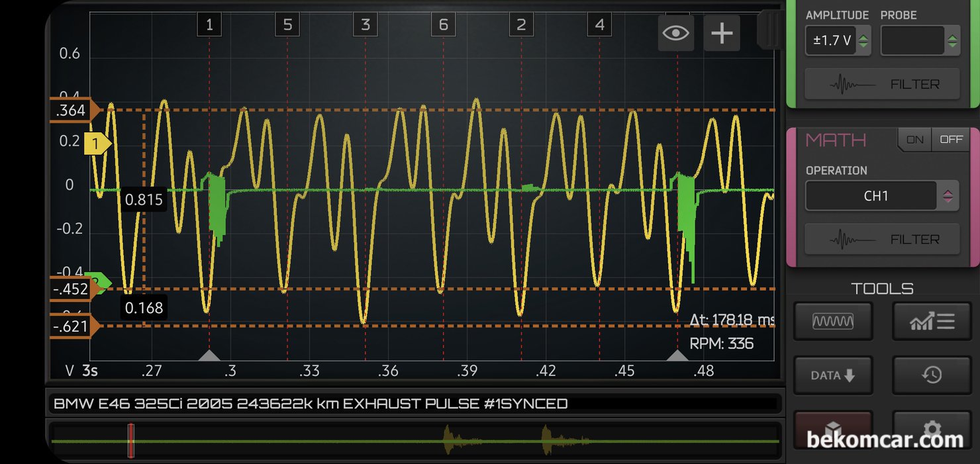
Task: Open the chart measurements list tool
Action: 932,322
